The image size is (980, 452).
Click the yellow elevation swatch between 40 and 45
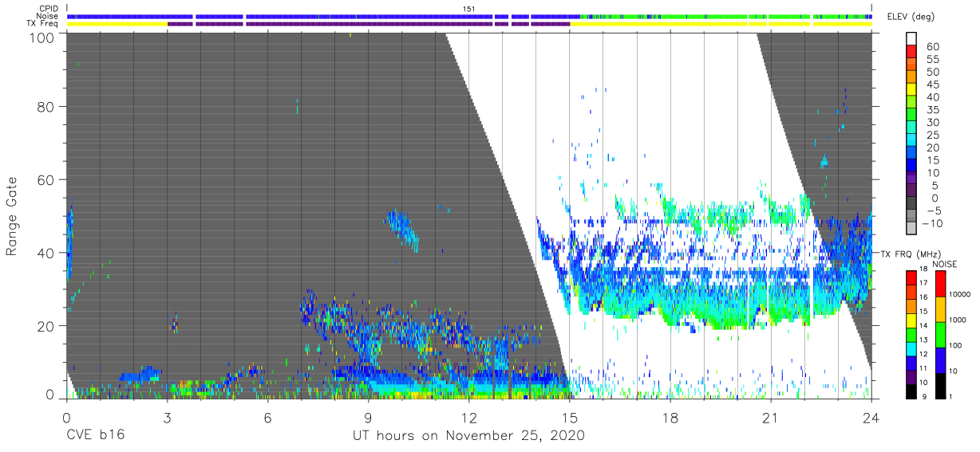point(912,90)
